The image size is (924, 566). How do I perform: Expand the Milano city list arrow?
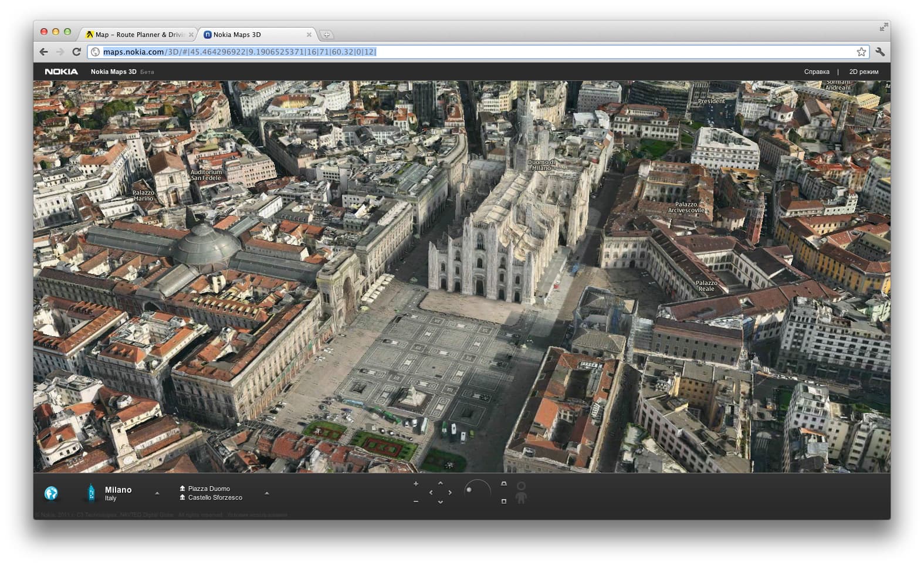pos(157,493)
